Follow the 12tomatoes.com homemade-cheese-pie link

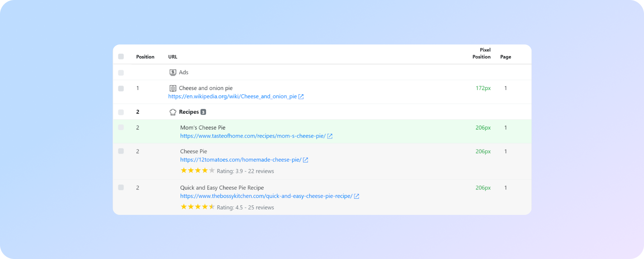pyautogui.click(x=240, y=160)
